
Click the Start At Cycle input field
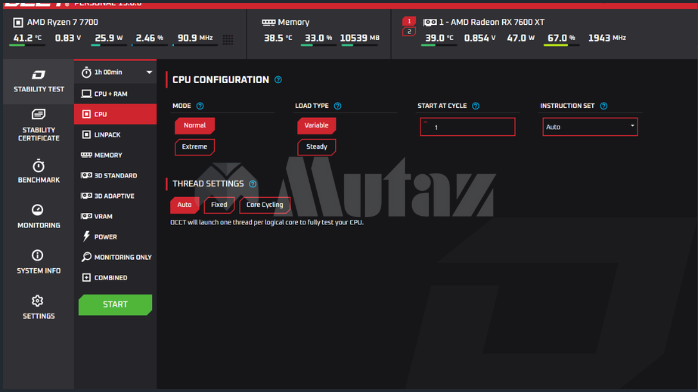pyautogui.click(x=467, y=127)
